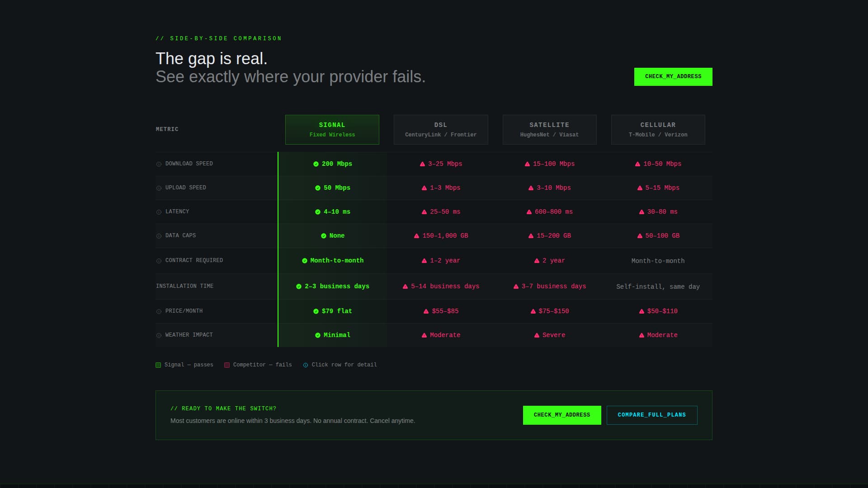
Task: Select the SIGNAL Fixed Wireless column header
Action: tap(332, 130)
